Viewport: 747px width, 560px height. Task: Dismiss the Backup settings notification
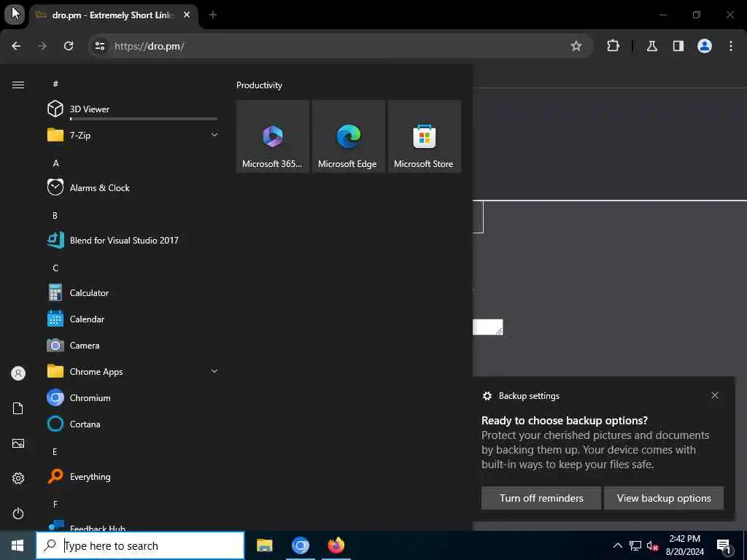tap(715, 395)
